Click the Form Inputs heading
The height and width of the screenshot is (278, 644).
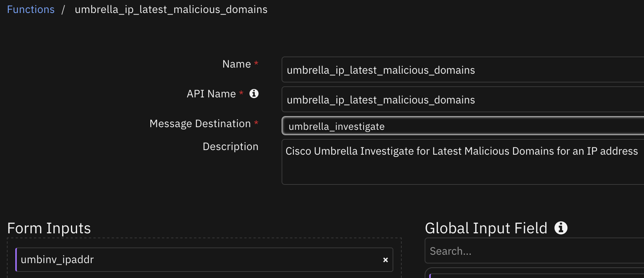[49, 228]
